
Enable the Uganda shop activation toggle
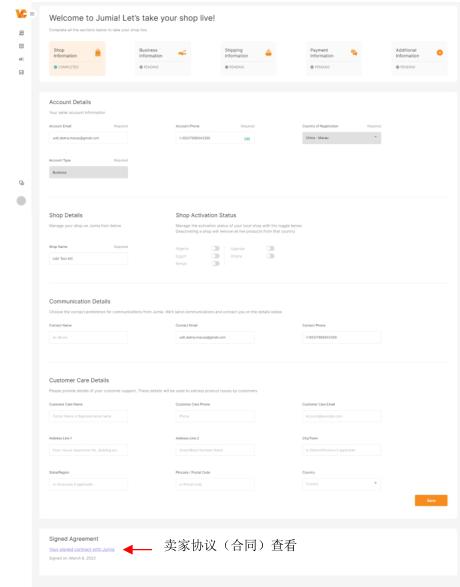click(x=270, y=249)
